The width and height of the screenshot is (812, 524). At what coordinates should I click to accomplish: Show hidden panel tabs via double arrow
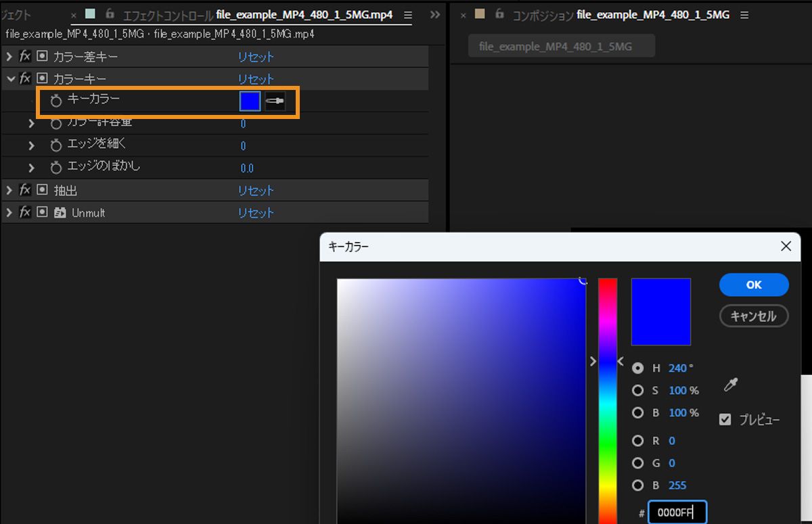(435, 14)
